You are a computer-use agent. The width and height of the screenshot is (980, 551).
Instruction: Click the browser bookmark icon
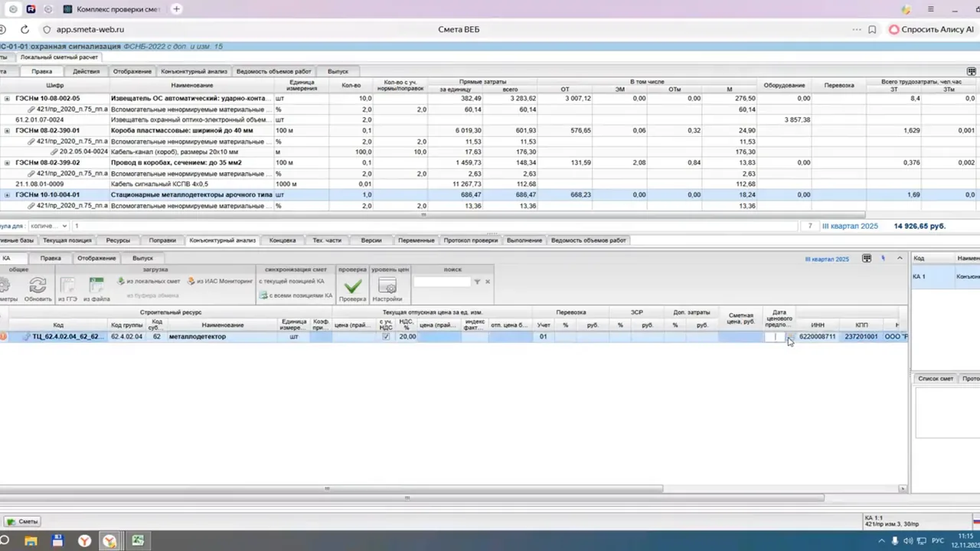(872, 29)
